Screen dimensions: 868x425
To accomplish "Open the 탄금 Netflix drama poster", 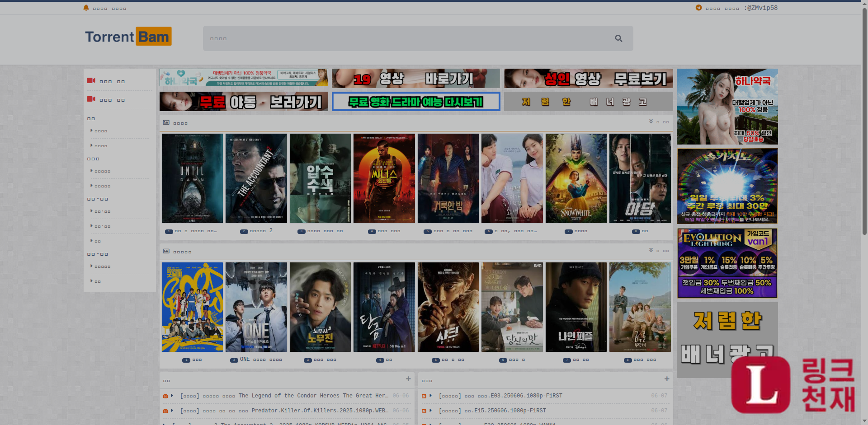I will tap(384, 307).
